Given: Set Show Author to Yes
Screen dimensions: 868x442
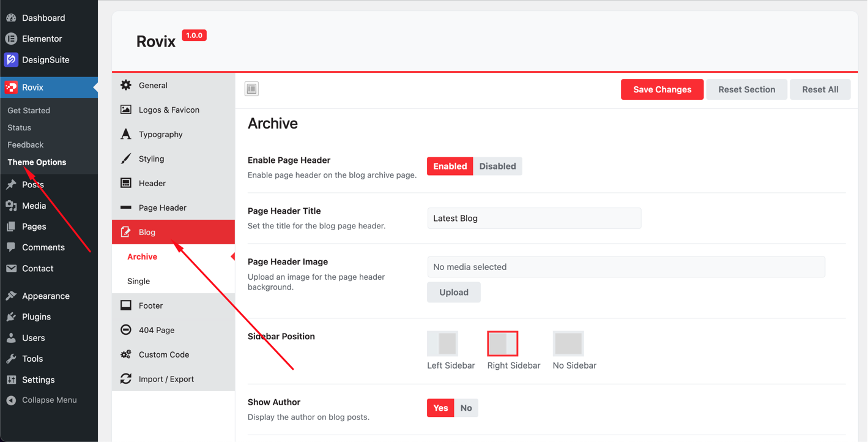Looking at the screenshot, I should pos(440,408).
